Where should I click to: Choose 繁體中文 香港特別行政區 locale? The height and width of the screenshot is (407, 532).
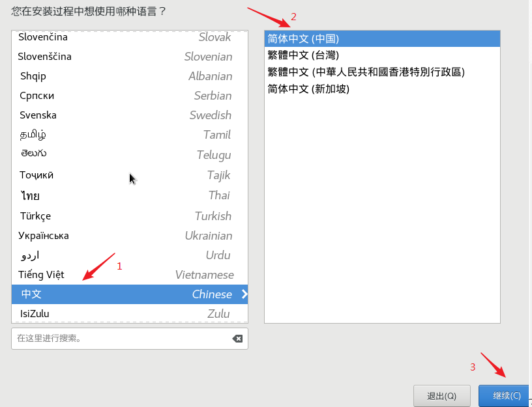(x=382, y=72)
